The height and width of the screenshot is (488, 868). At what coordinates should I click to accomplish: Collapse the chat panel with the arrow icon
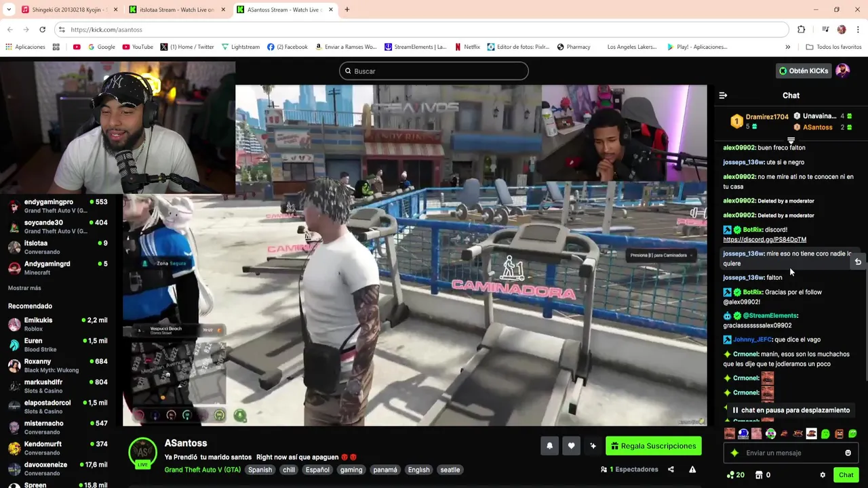(723, 96)
